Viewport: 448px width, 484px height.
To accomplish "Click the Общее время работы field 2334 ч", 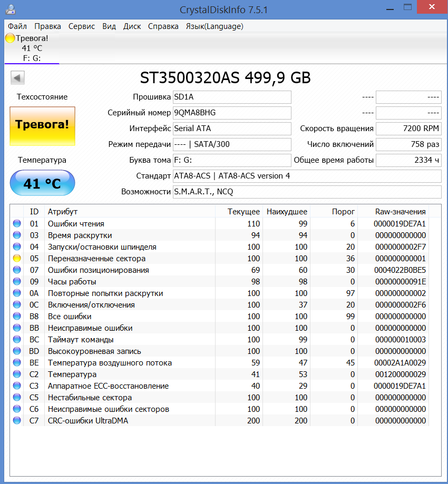I will point(408,160).
